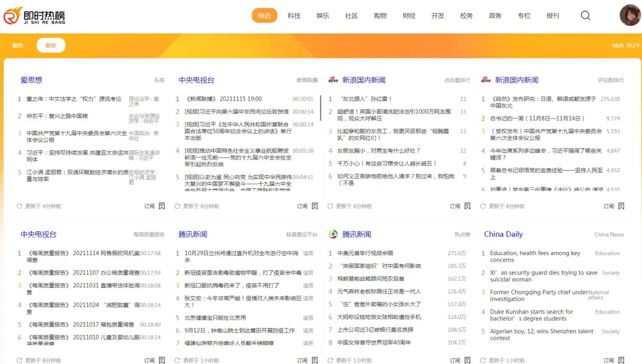Click the 热点榜 label in 腾讯新闻 card
This screenshot has height=364, width=642.
coord(462,235)
